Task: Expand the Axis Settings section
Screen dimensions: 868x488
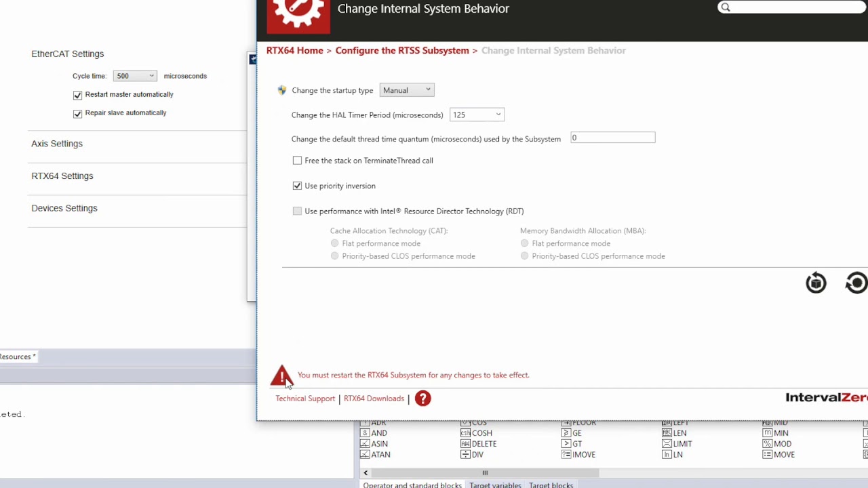Action: pyautogui.click(x=57, y=144)
